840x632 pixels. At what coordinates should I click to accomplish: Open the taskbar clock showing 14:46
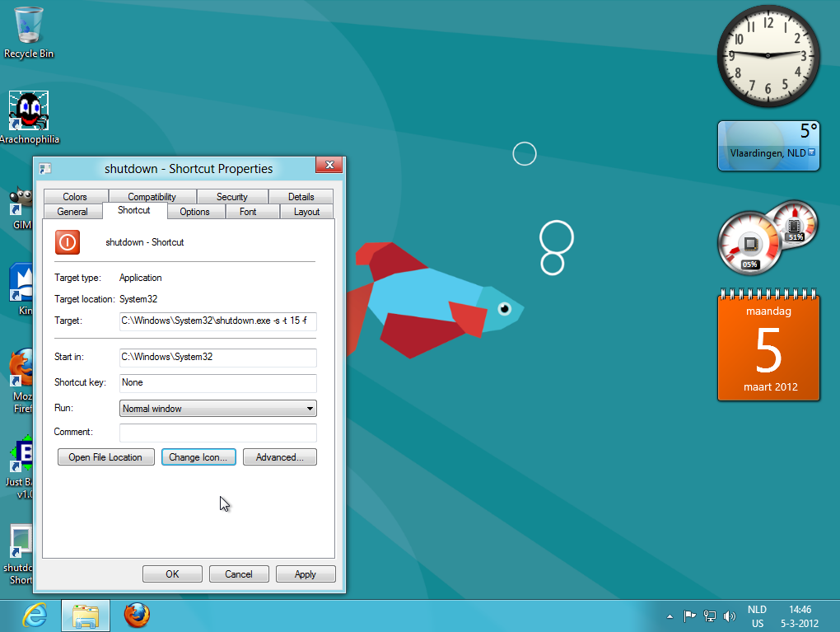pyautogui.click(x=800, y=616)
